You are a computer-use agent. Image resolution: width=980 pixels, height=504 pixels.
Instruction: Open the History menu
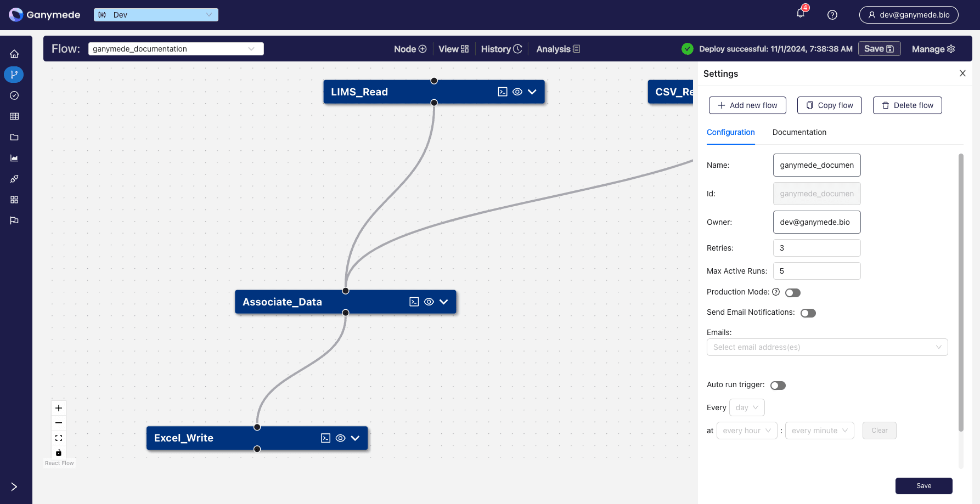[501, 49]
